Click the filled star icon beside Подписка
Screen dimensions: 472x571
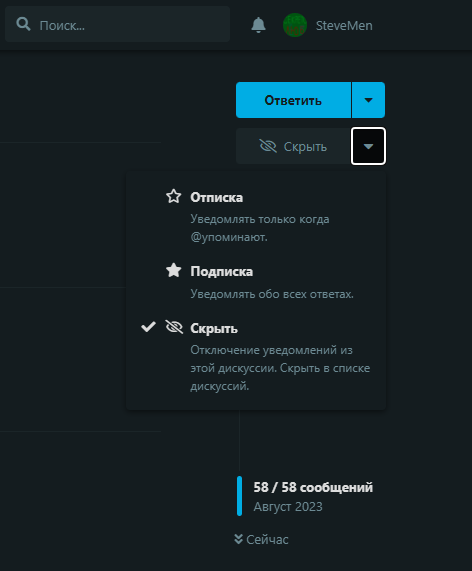(174, 270)
